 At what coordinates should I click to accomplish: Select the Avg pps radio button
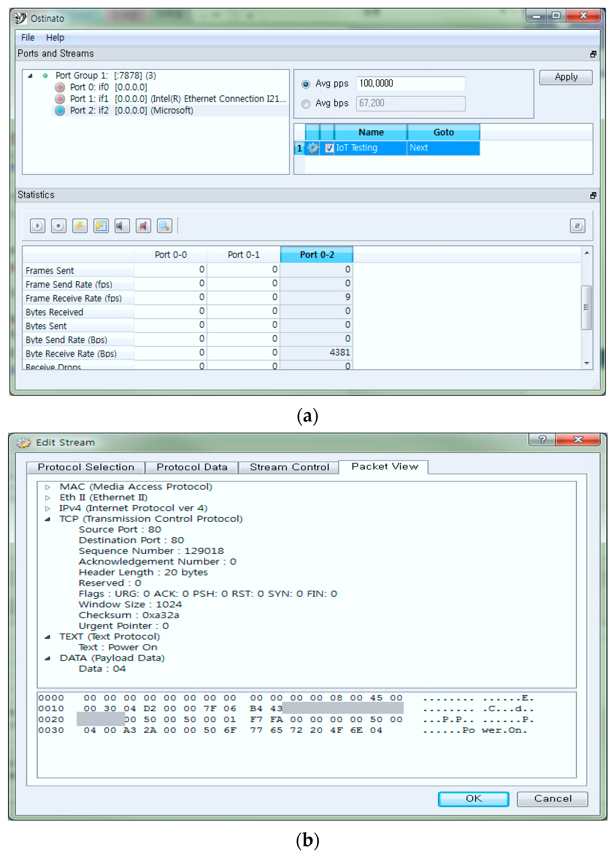click(x=306, y=83)
